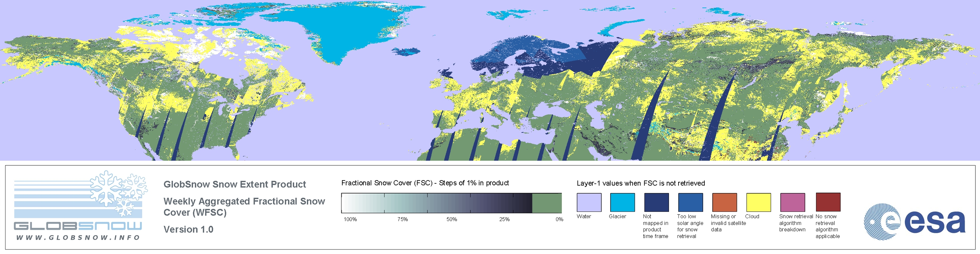Click the pink algorithm breakdown swatch
980x254 pixels.
(793, 202)
